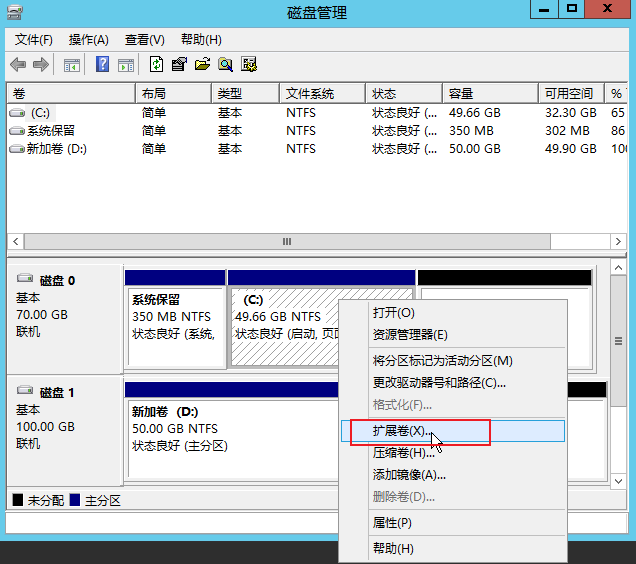Viewport: 636px width, 564px height.
Task: Sort by the 文件系统 column header
Action: [310, 93]
